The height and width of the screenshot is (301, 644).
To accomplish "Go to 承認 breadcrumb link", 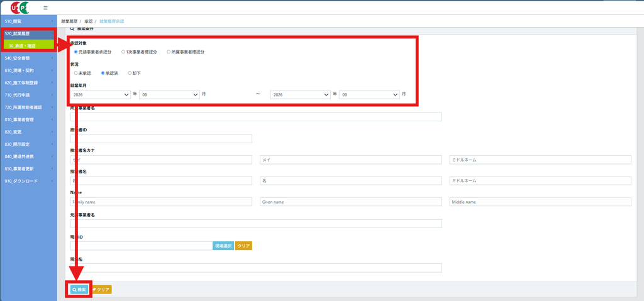I will tap(88, 21).
